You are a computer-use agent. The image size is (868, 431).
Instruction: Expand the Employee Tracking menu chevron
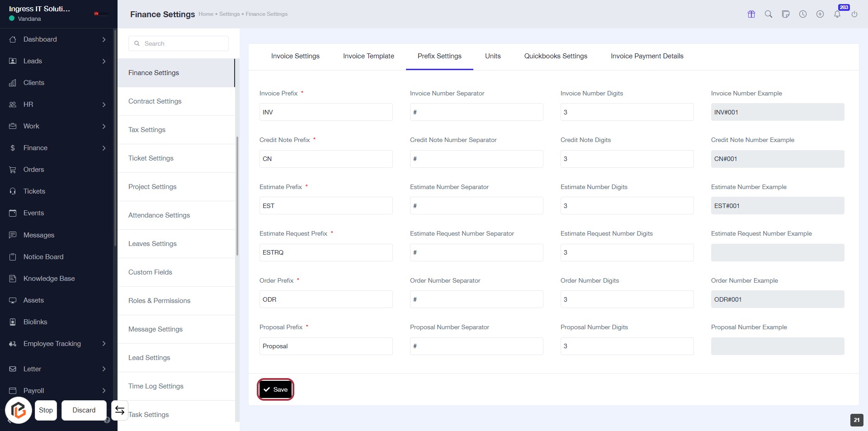point(104,344)
